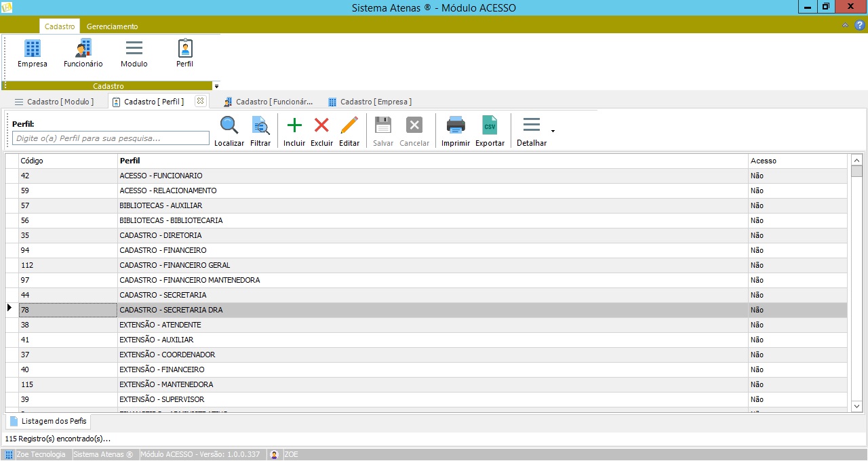Click the vertical scrollbar thumb
Viewport: 868px width, 461px height.
tap(856, 171)
